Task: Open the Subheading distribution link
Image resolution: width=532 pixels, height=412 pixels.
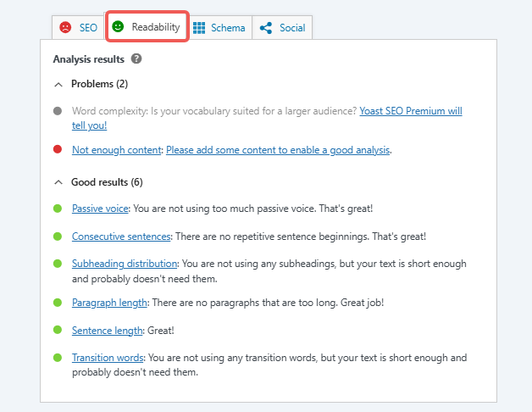Action: coord(125,264)
